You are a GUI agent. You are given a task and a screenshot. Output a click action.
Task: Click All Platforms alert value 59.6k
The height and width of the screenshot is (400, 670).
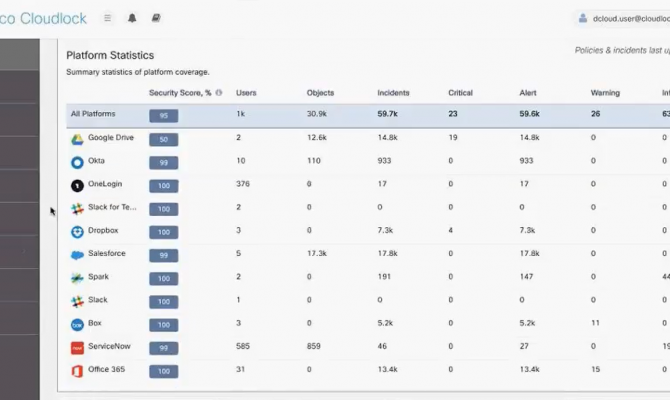(529, 114)
